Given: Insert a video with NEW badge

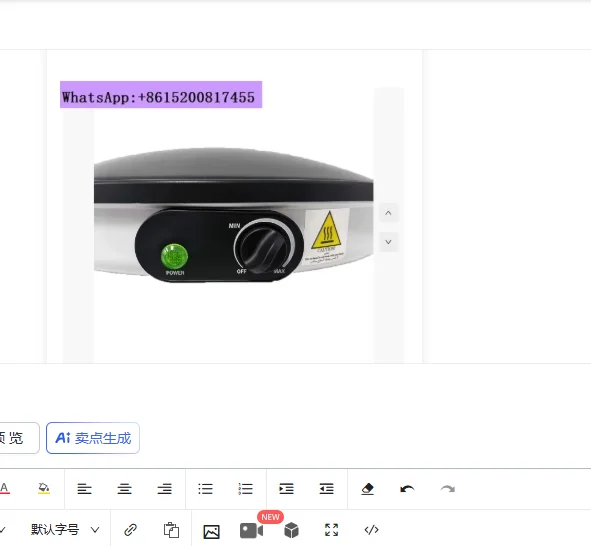Looking at the screenshot, I should tap(251, 531).
